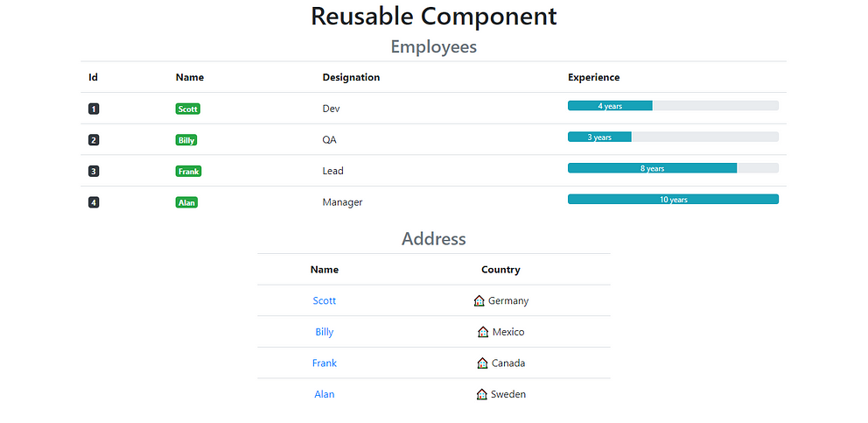
Task: Click the 4 years experience progress bar
Action: (x=673, y=106)
